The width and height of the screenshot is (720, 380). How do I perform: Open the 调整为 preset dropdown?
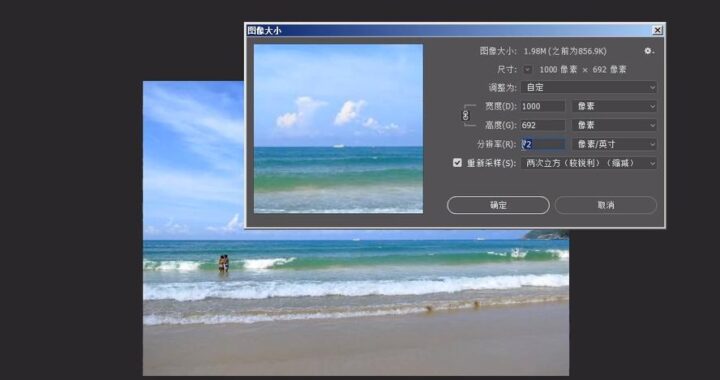(589, 87)
